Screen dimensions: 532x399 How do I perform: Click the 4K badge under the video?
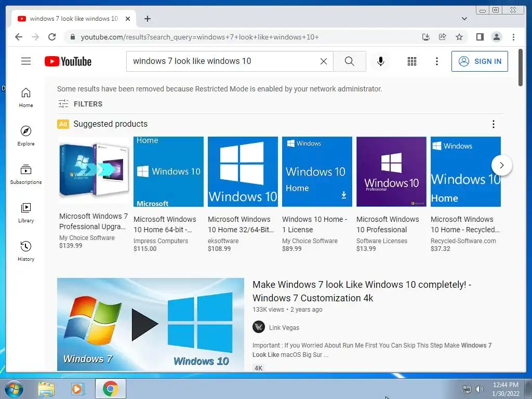258,368
